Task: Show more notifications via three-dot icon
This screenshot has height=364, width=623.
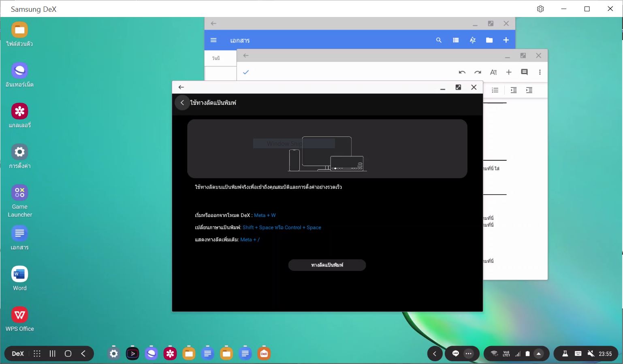Action: 469,353
